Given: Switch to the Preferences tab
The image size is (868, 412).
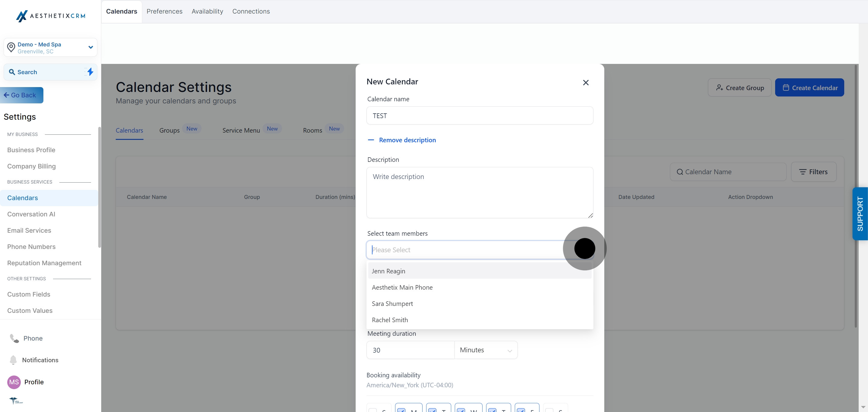Looking at the screenshot, I should (x=165, y=11).
